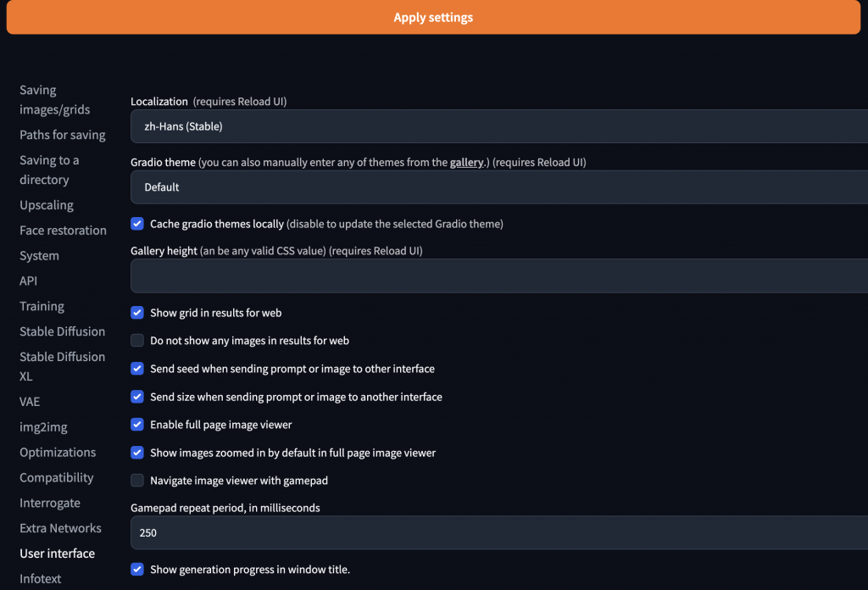Open the Extra Networks settings section
This screenshot has height=590, width=868.
click(x=60, y=528)
